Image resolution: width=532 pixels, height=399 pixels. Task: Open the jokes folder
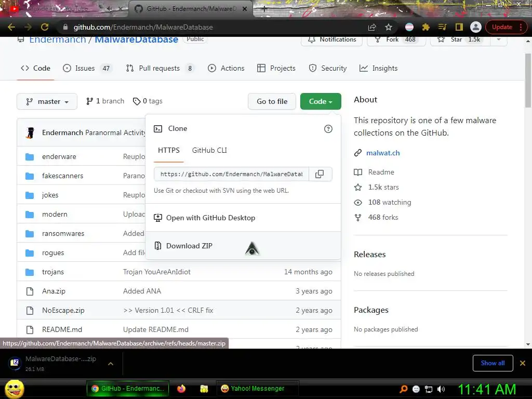(x=50, y=195)
